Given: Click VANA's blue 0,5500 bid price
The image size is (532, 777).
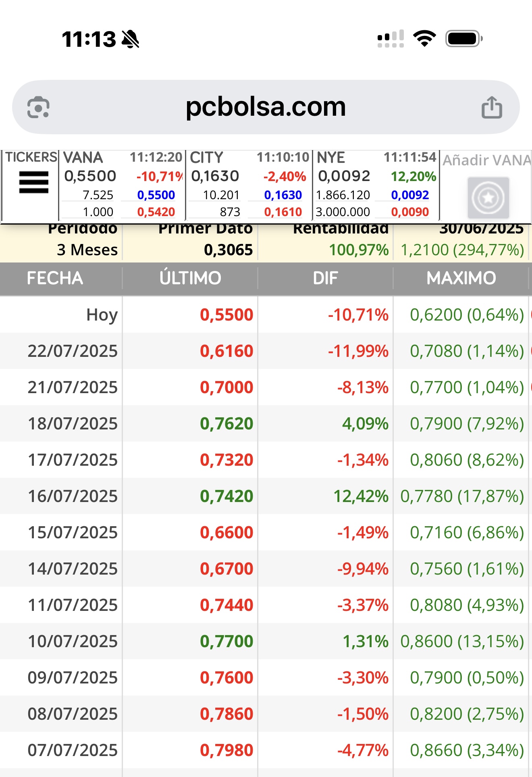Looking at the screenshot, I should 156,195.
